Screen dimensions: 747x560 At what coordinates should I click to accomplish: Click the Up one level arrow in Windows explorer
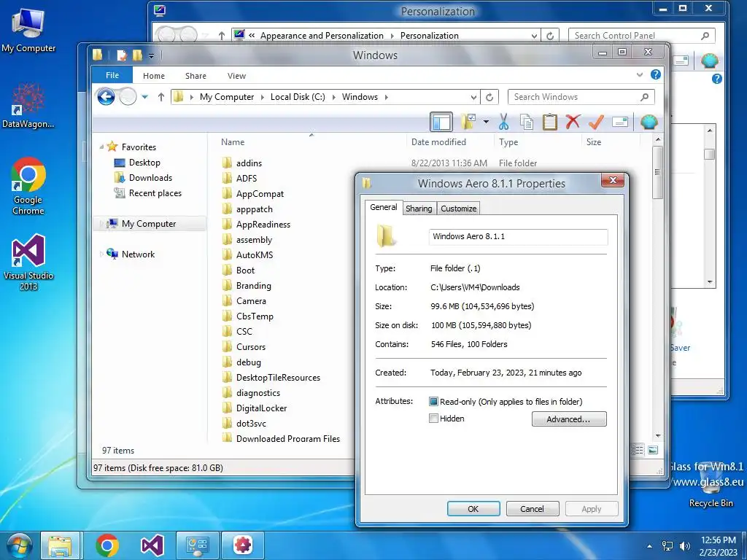(x=161, y=97)
